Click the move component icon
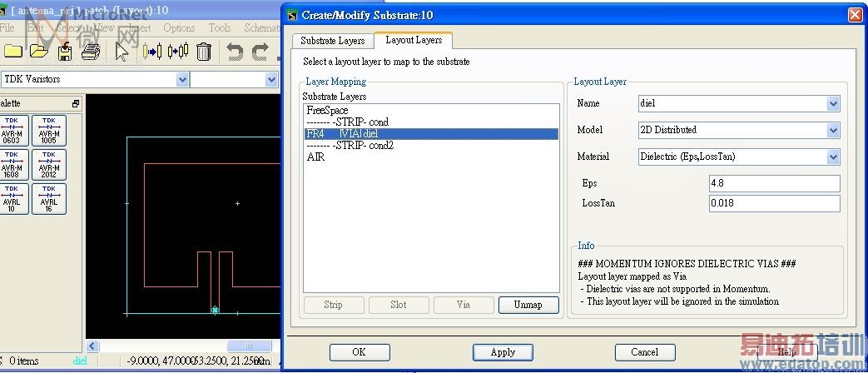This screenshot has height=373, width=868. click(x=152, y=52)
